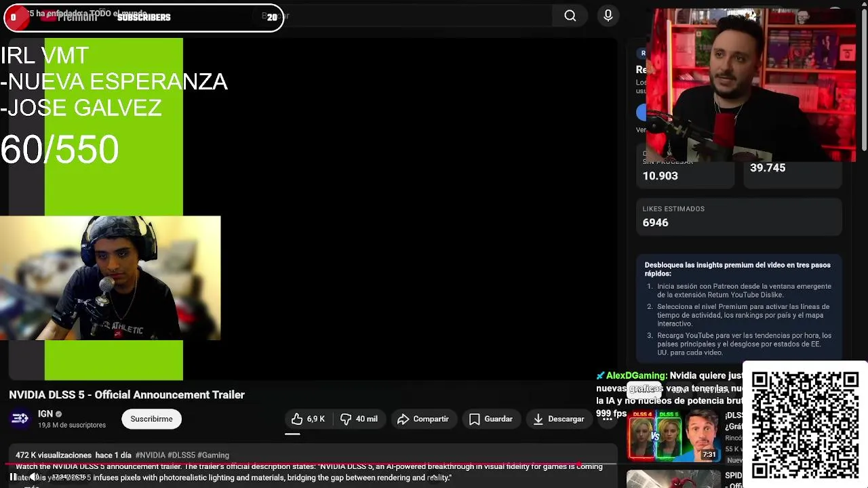Click the AlexDGaming chat username
This screenshot has width=868, height=488.
[635, 375]
